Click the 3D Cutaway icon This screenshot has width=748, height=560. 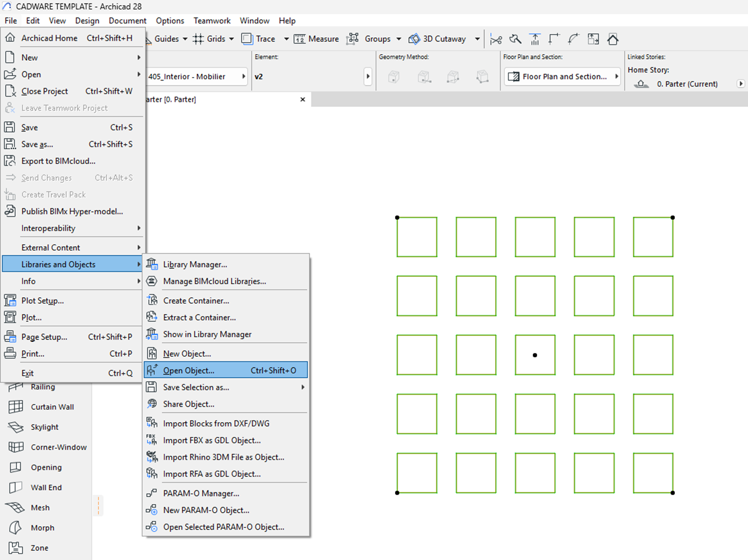pyautogui.click(x=414, y=39)
